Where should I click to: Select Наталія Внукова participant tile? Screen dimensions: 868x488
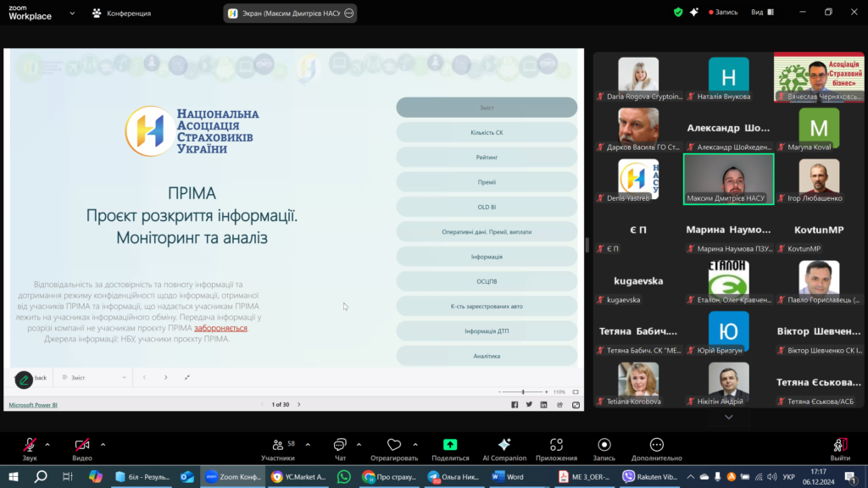[728, 77]
